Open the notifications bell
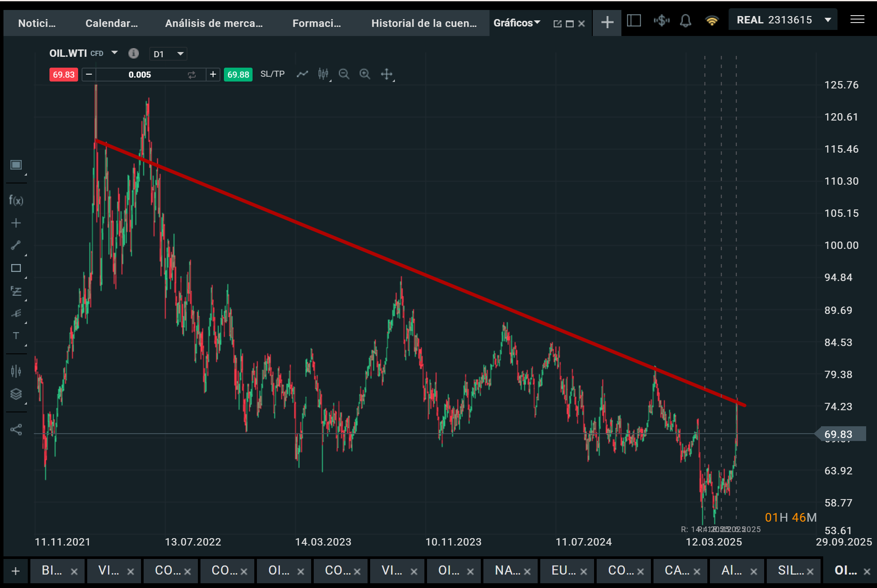Viewport: 877px width, 588px height. point(685,20)
